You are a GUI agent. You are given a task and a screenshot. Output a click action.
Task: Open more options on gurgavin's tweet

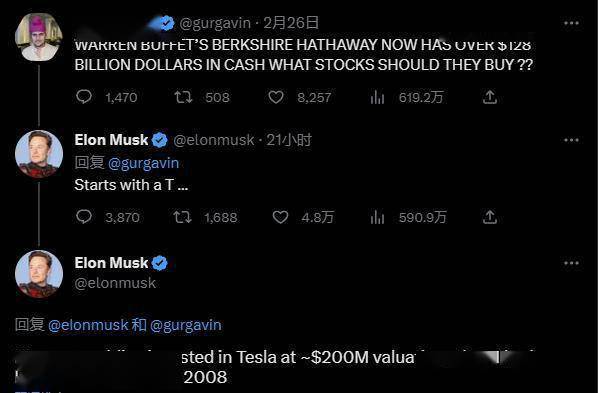click(x=571, y=23)
